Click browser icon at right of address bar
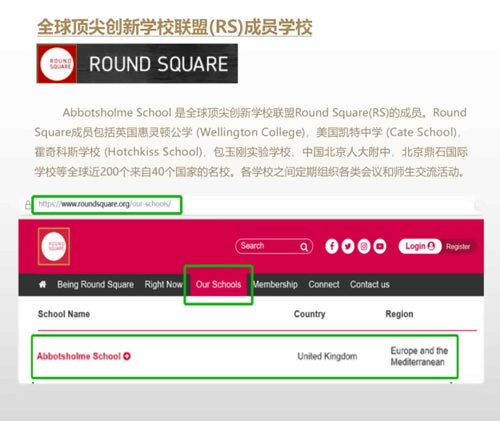The height and width of the screenshot is (421, 500). click(x=478, y=205)
